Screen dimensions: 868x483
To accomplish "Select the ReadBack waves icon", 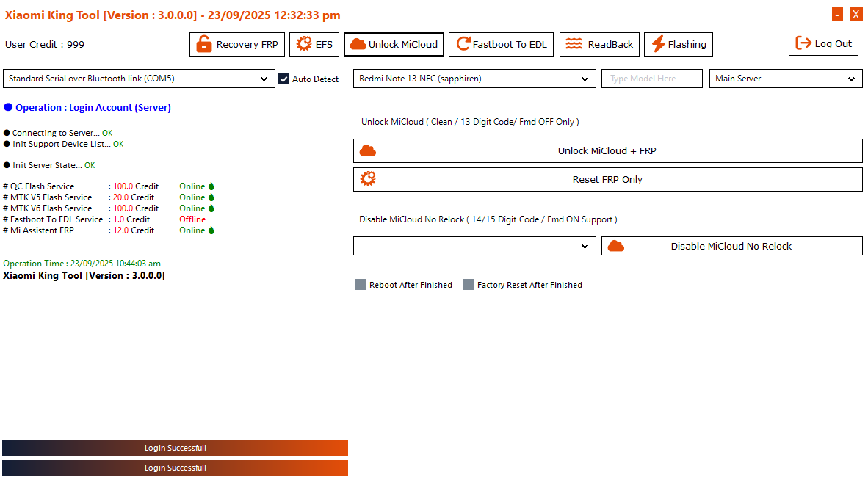I will click(x=571, y=44).
